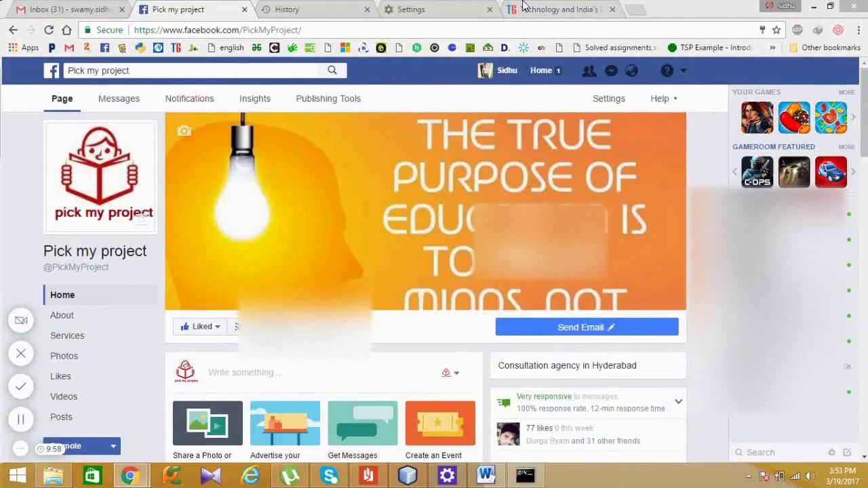Viewport: 868px width, 488px height.
Task: Open Windows Start button
Action: pyautogui.click(x=17, y=476)
